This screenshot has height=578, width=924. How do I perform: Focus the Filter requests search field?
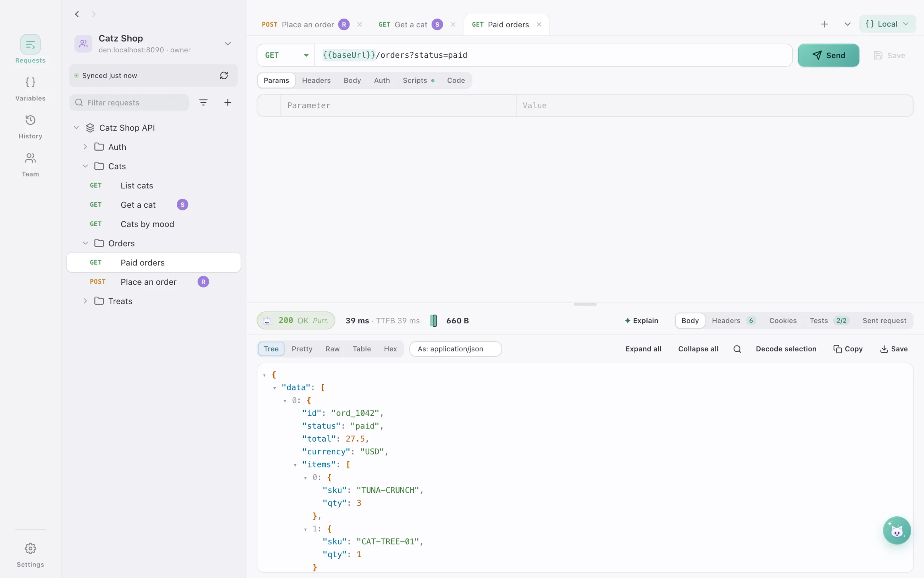[x=129, y=102]
